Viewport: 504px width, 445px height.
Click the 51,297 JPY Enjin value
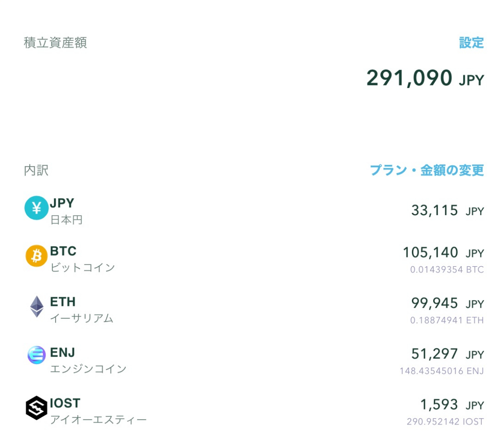(447, 354)
